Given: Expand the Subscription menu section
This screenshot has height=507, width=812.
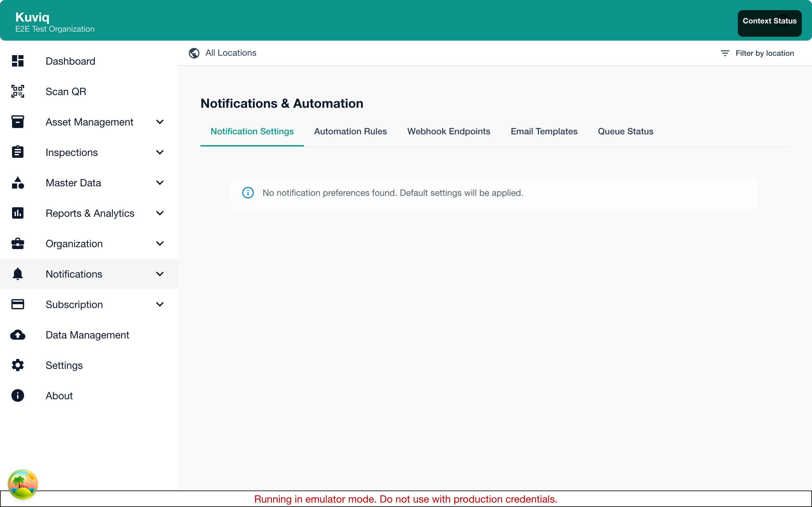Looking at the screenshot, I should click(160, 304).
